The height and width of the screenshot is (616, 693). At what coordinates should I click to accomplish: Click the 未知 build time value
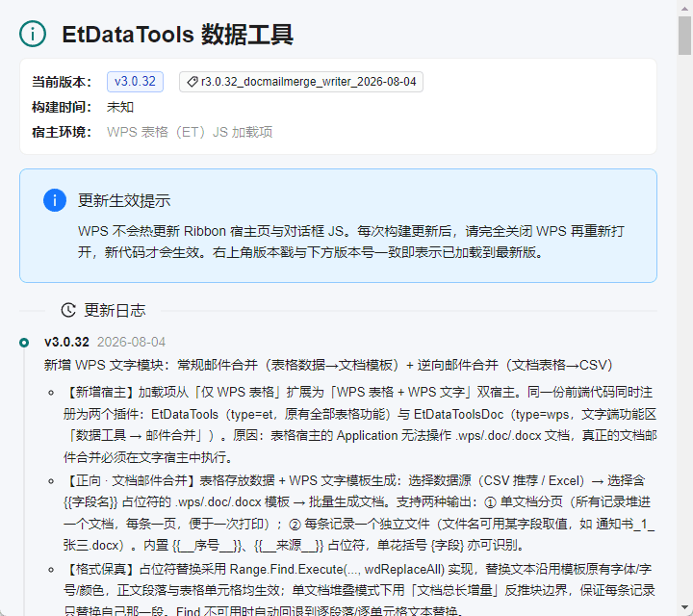(x=120, y=107)
